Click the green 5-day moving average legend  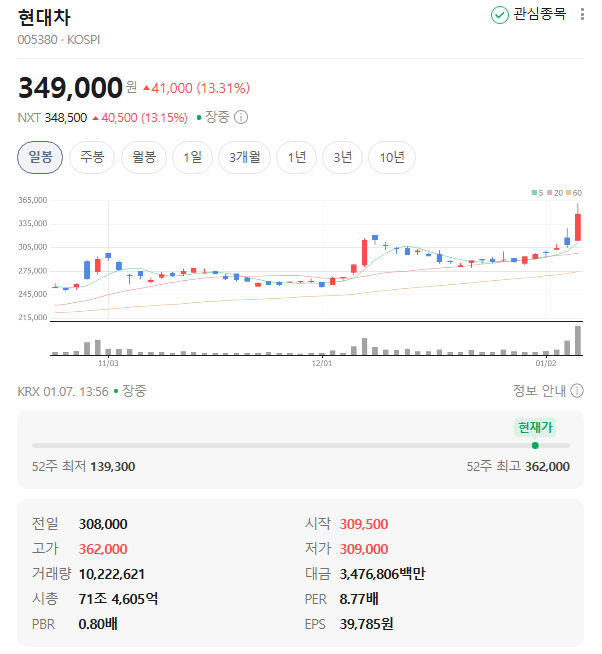(539, 192)
